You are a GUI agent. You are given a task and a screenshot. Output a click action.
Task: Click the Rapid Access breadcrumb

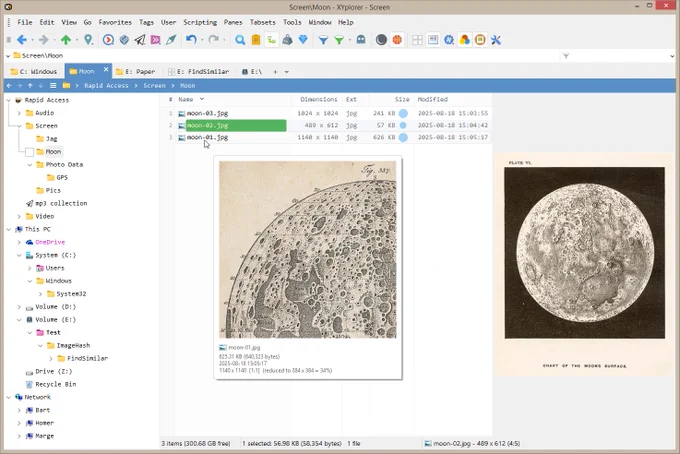(x=106, y=85)
